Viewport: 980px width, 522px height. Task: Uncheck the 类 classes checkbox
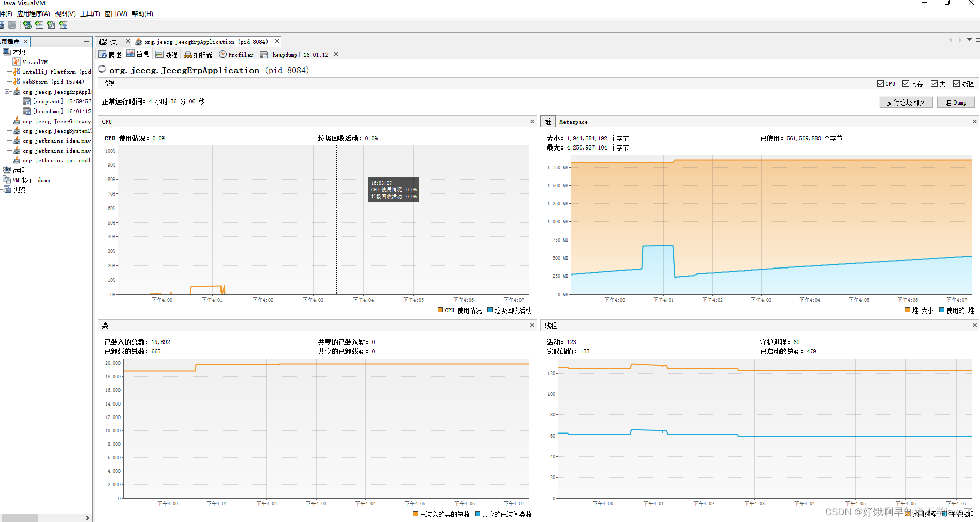[934, 84]
